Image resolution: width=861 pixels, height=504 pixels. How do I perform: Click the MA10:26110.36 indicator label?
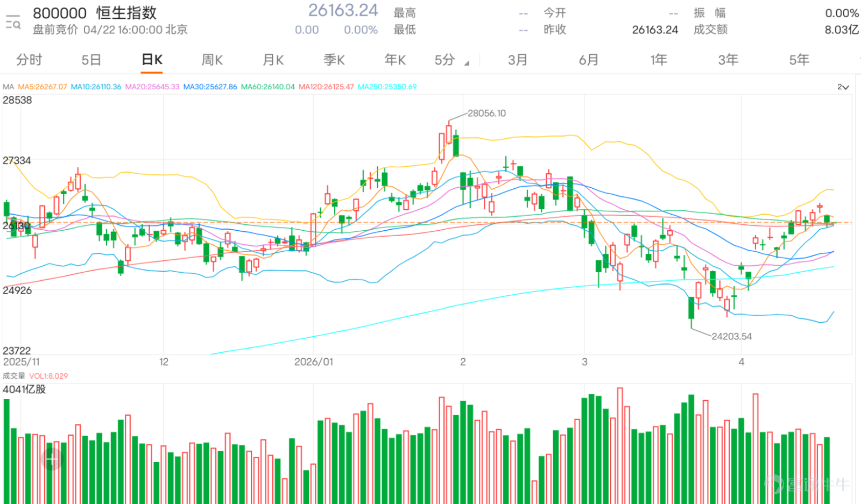coord(96,87)
